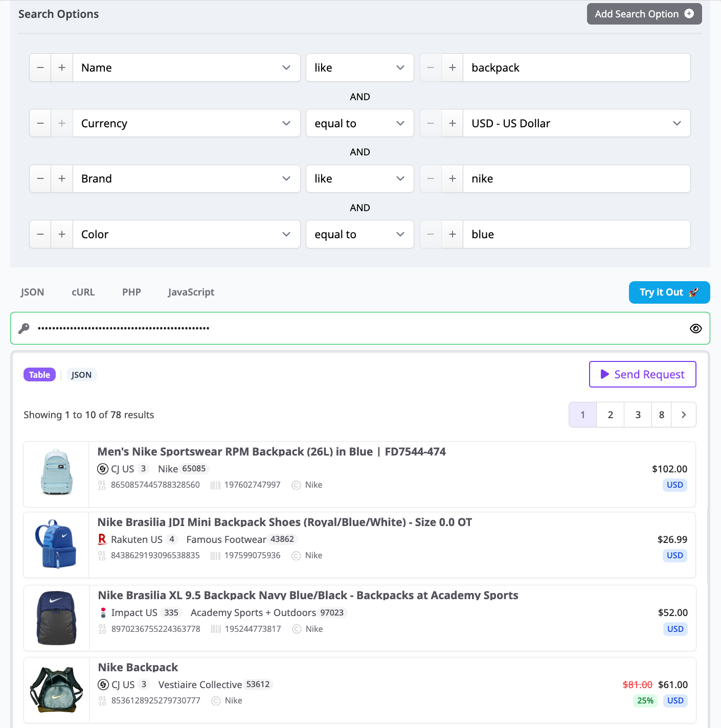The image size is (721, 728).
Task: Select the cURL code tab
Action: 83,292
